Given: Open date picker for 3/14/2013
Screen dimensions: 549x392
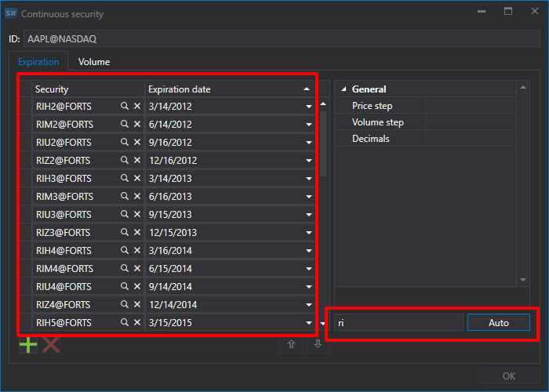Looking at the screenshot, I should tap(309, 179).
